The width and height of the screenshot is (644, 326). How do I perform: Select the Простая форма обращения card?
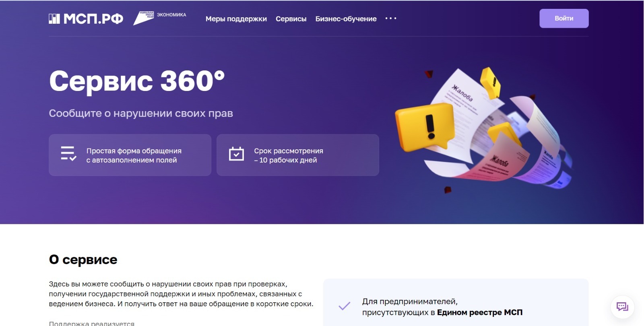point(130,155)
